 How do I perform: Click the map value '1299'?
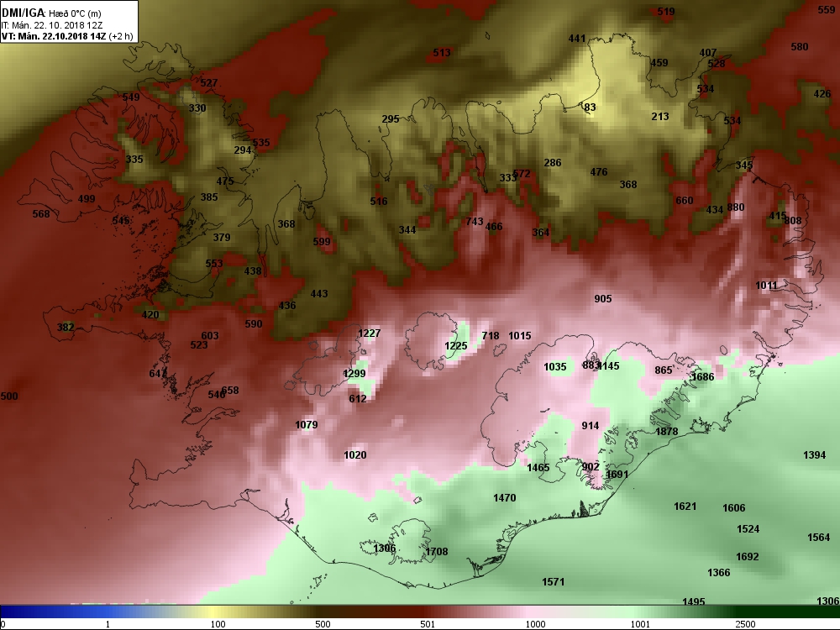354,374
